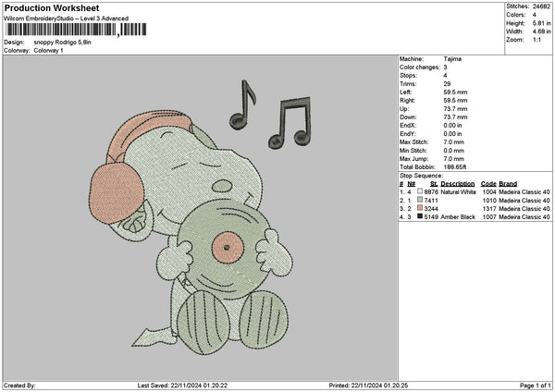555x392 pixels.
Task: Click 'Wilcom EmbroideryStudio – Level 3 Advanced' text
Action: pyautogui.click(x=67, y=18)
